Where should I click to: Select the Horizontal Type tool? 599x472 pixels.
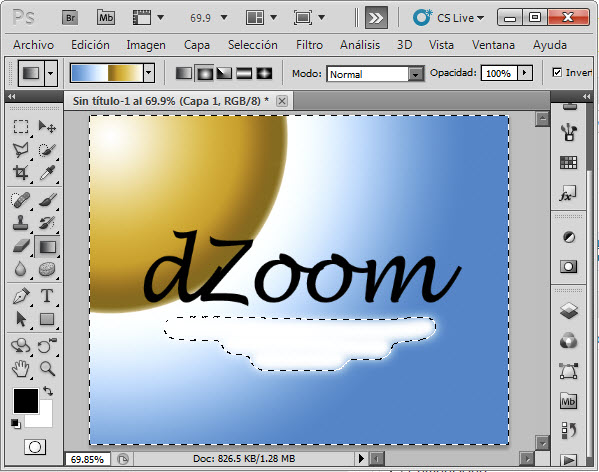[47, 296]
